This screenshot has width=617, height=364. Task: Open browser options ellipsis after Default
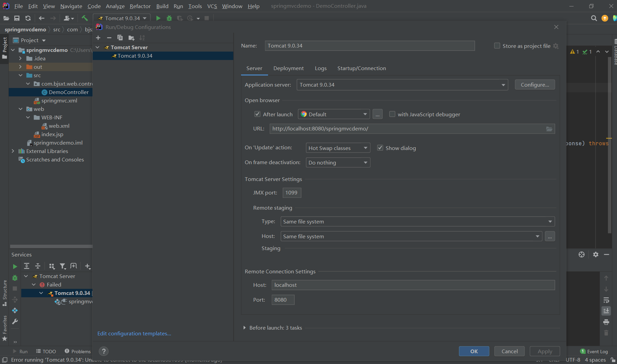point(377,114)
